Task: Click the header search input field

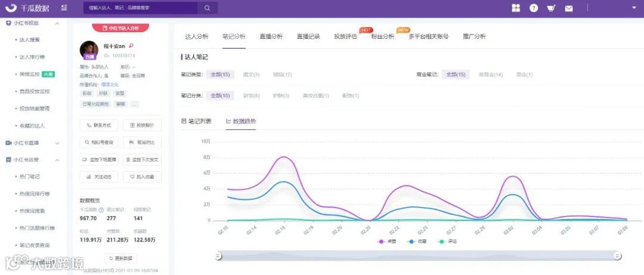Action: click(141, 8)
